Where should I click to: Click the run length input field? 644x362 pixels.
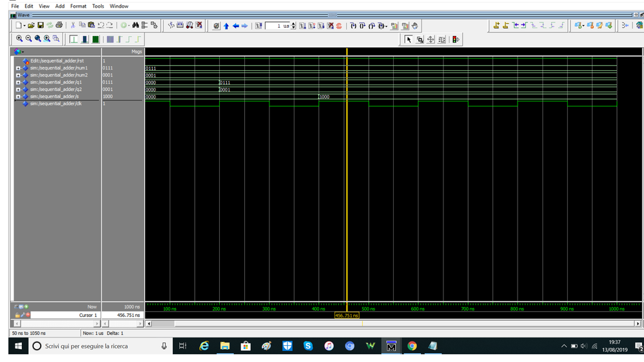(277, 26)
